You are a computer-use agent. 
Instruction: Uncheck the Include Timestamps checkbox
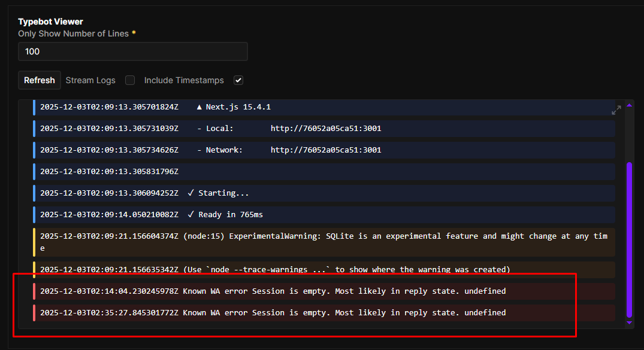coord(238,80)
